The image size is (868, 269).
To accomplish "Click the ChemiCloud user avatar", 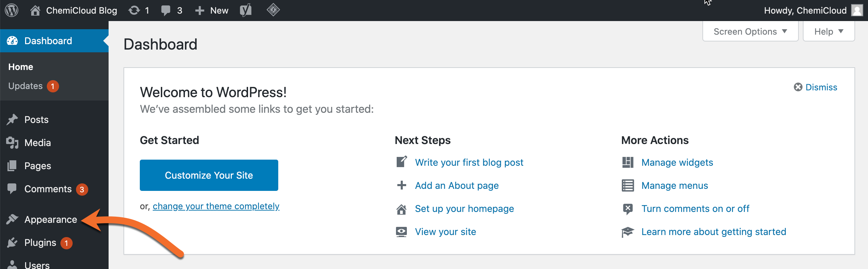I will 857,10.
